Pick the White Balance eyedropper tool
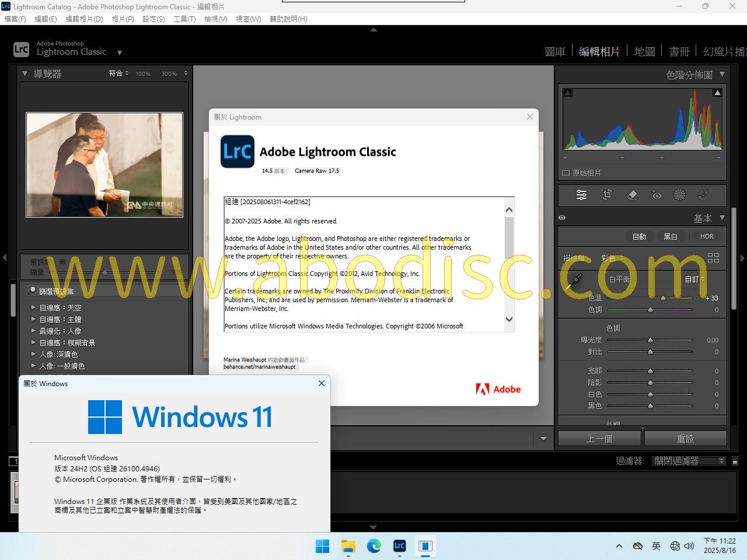 coord(574,282)
